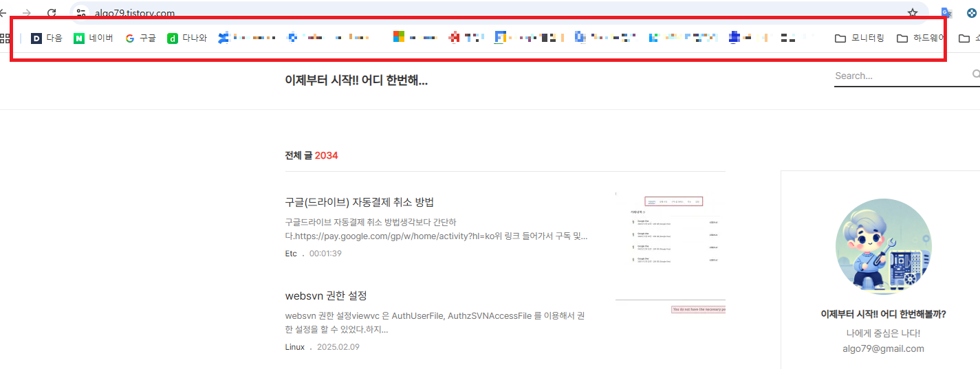Image resolution: width=980 pixels, height=380 pixels.
Task: Open the 다나와 bookmark
Action: (187, 38)
